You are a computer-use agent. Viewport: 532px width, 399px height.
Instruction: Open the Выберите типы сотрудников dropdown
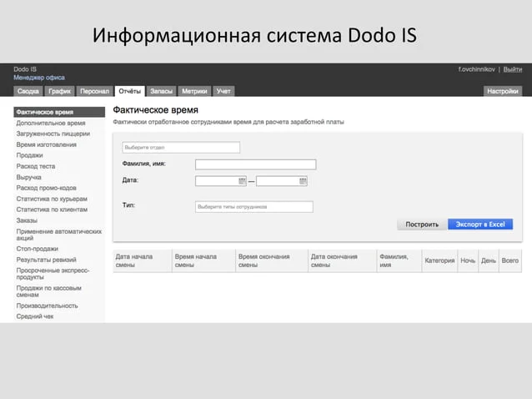pyautogui.click(x=254, y=207)
